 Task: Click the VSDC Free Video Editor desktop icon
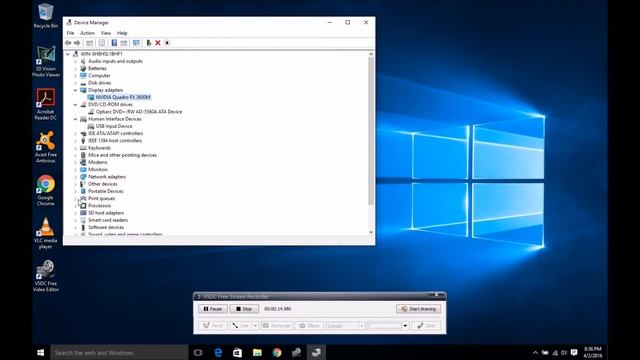pos(46,276)
